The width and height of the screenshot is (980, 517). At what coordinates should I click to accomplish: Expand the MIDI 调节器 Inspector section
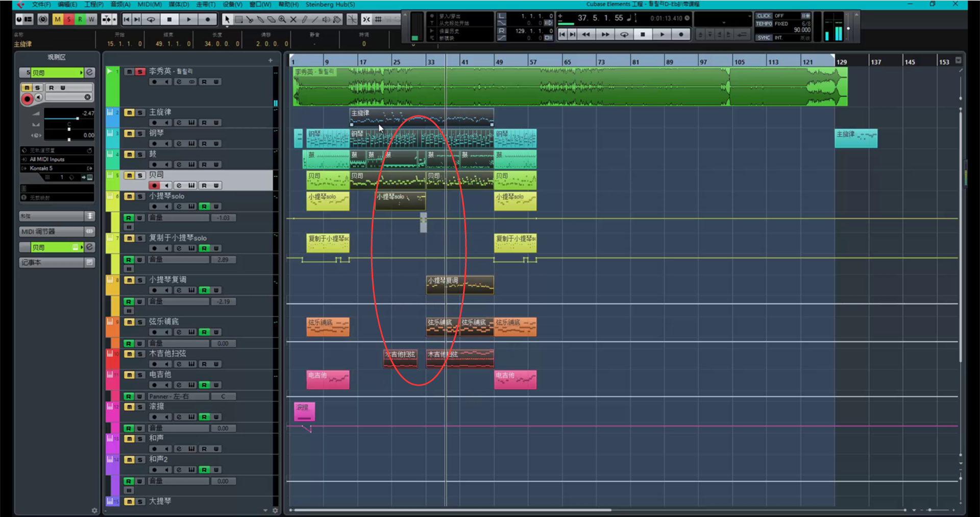[57, 231]
